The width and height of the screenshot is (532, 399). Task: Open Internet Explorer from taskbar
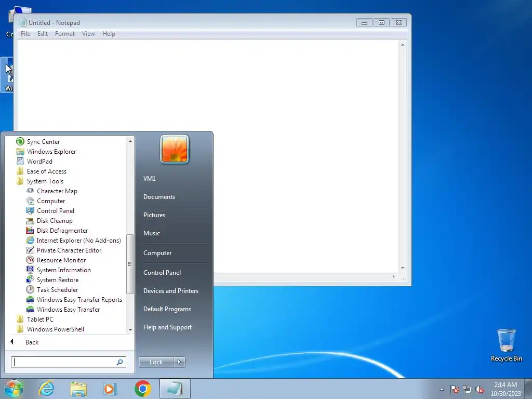[46, 389]
